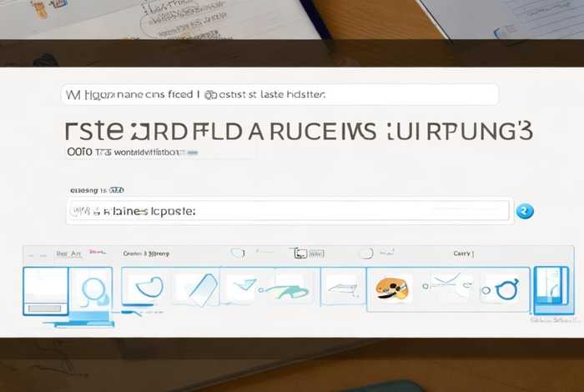584x392 pixels.
Task: Select the paint palette icon in the strip
Action: click(x=390, y=288)
